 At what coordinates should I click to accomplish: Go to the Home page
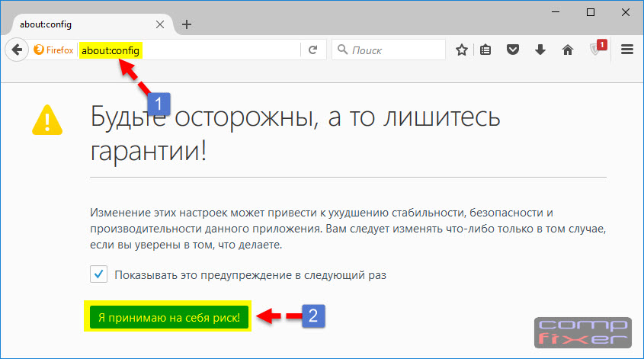coord(567,50)
